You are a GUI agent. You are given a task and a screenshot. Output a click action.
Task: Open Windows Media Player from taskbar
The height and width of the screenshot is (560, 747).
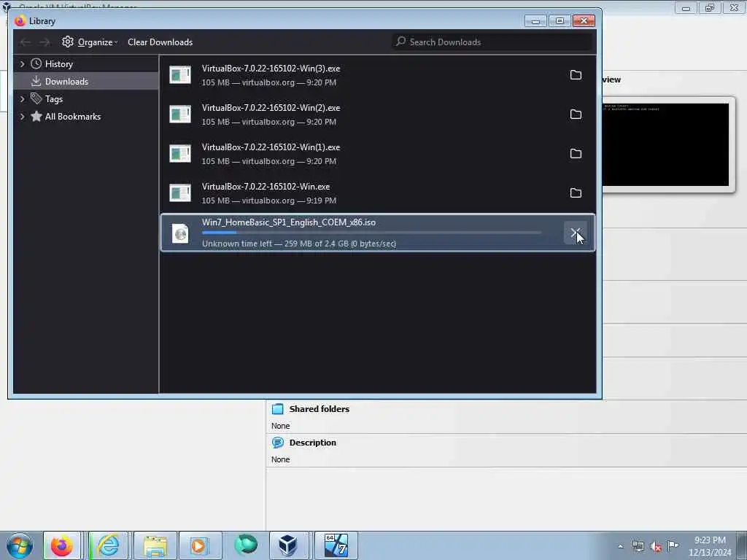(200, 545)
